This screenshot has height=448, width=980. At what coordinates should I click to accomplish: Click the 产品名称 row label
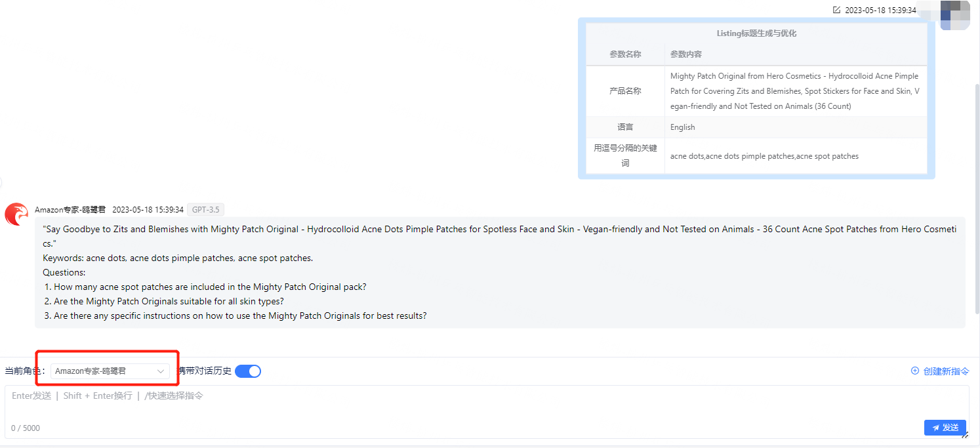point(625,91)
